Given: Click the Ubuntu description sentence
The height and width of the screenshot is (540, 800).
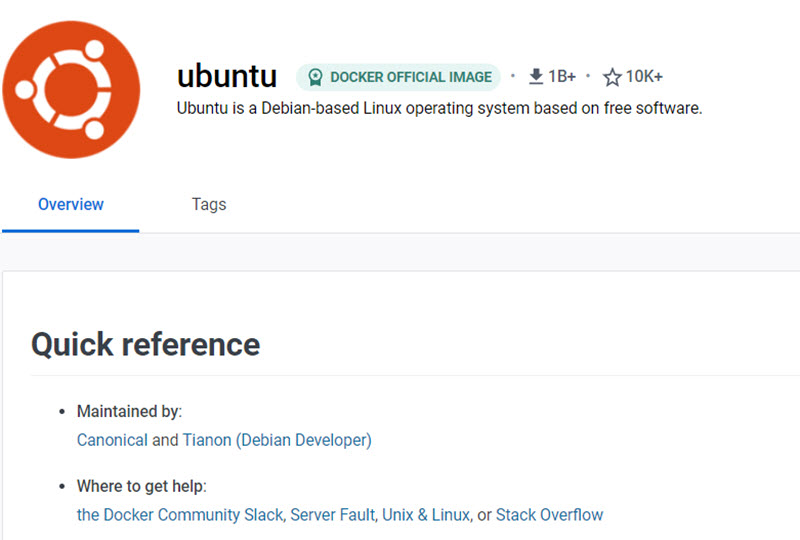Looking at the screenshot, I should [x=439, y=108].
